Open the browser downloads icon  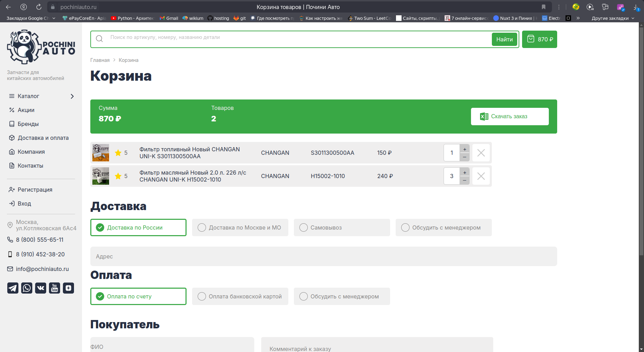(636, 7)
